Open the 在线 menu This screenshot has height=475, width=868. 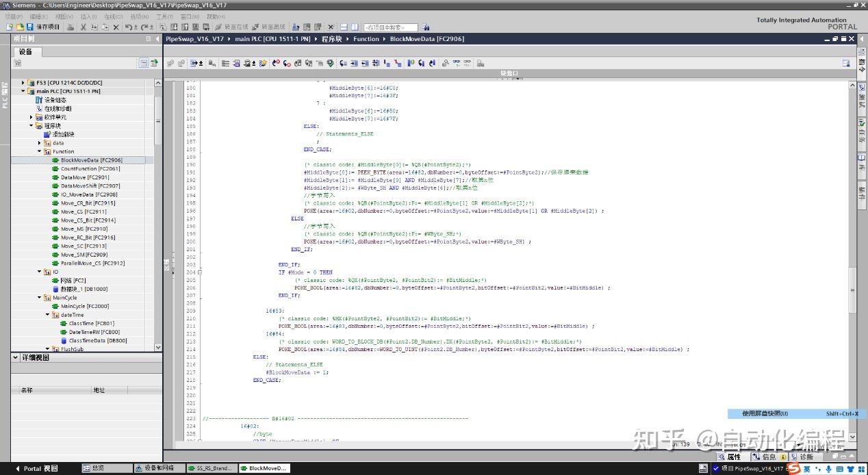point(114,16)
